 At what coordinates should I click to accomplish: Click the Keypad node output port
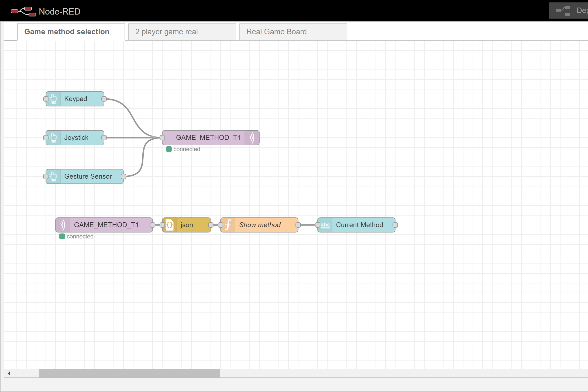(104, 99)
